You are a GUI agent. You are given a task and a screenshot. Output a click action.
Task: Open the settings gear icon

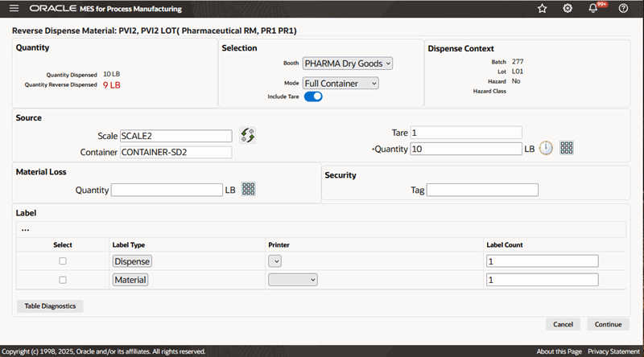(x=568, y=9)
